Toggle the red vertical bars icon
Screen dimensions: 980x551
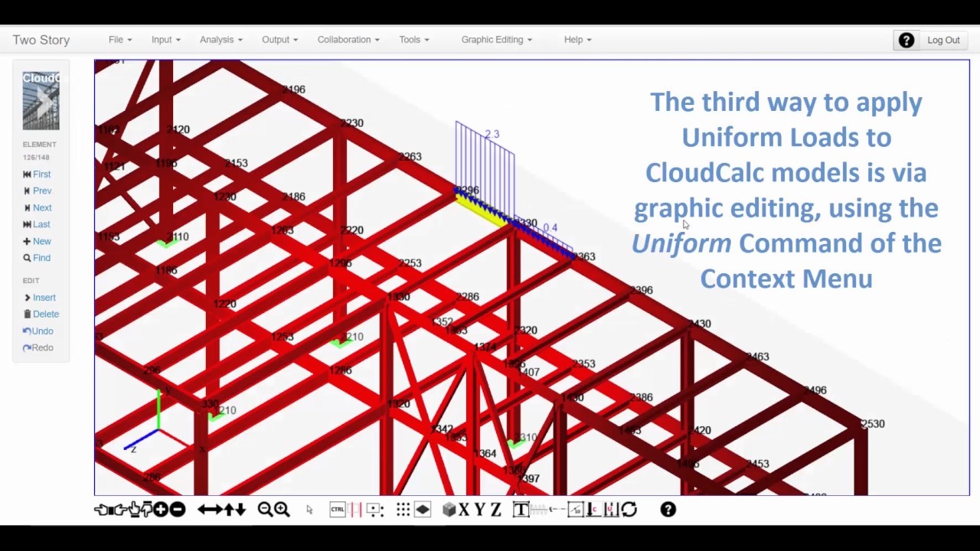pos(355,510)
